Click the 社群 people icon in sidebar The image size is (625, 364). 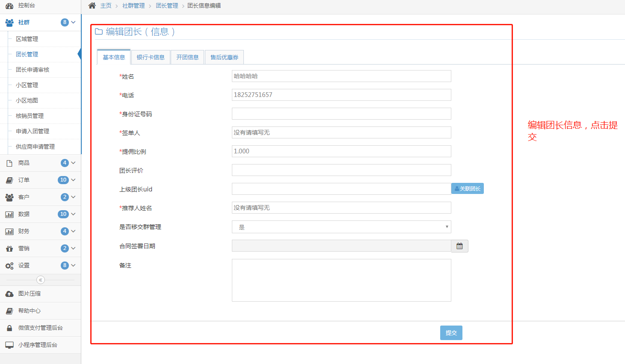(9, 22)
